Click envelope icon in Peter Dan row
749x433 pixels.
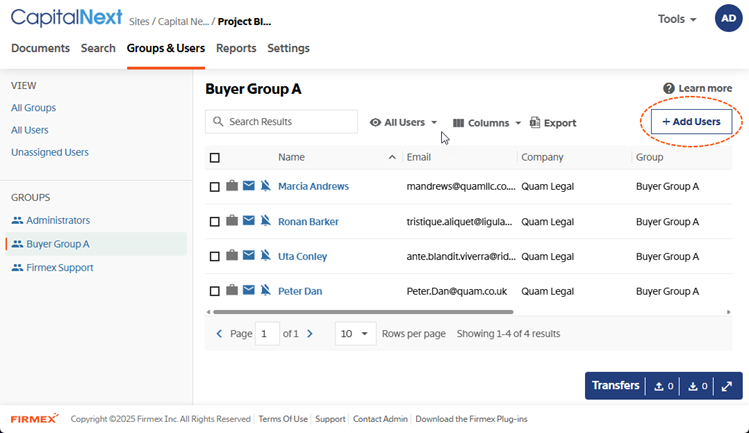248,290
